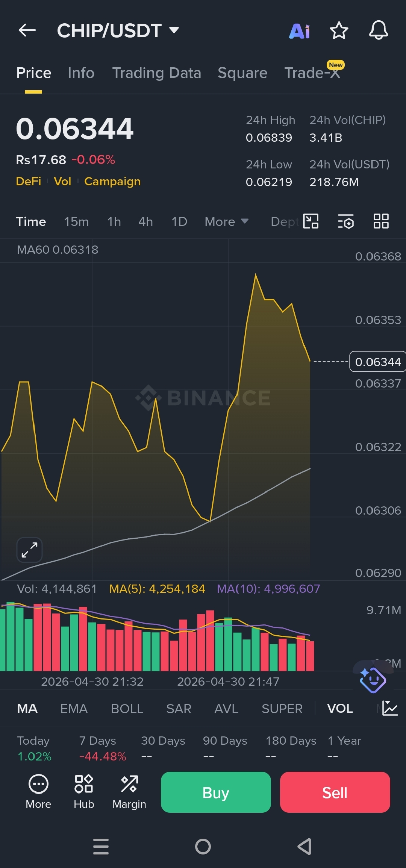Add CHIP/USDT to favorites star
Image resolution: width=406 pixels, height=868 pixels.
[339, 30]
